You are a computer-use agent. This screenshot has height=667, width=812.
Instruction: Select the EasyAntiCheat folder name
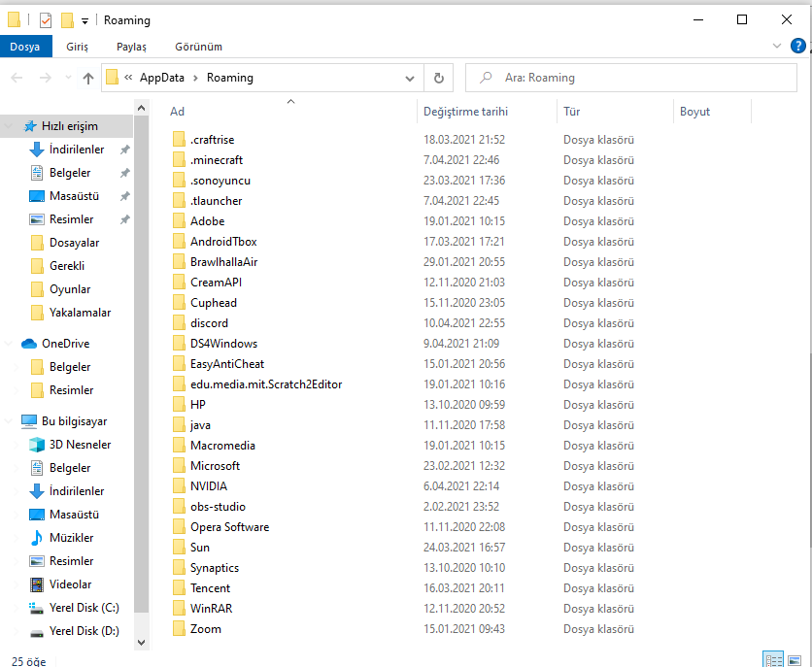tap(227, 364)
